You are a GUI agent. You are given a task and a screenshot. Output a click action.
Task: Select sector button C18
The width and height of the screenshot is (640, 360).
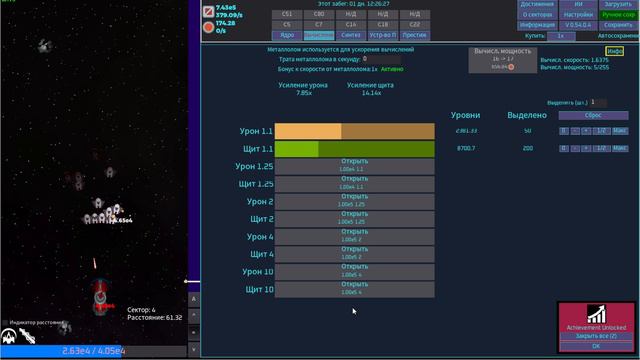pyautogui.click(x=382, y=24)
